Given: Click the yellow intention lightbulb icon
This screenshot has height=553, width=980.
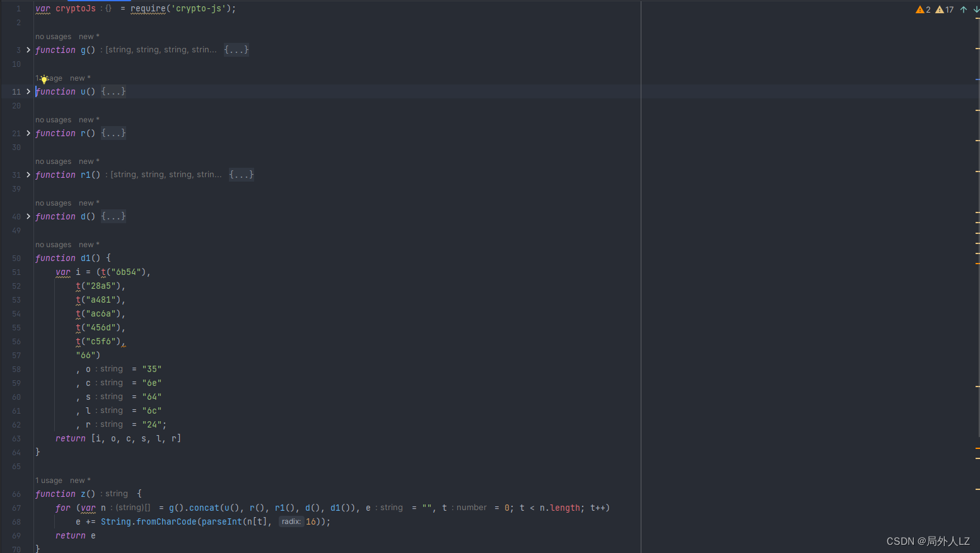Looking at the screenshot, I should point(44,79).
